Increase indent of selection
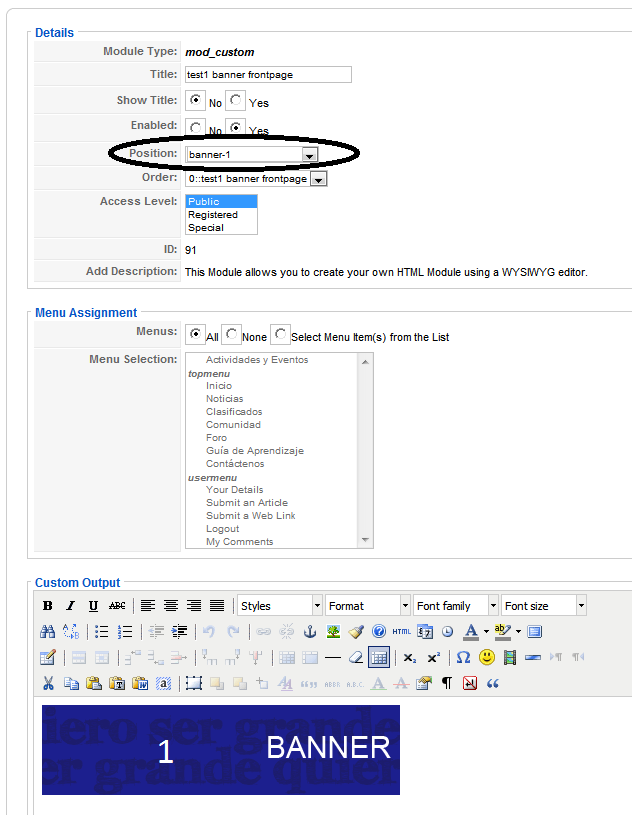 tap(179, 632)
